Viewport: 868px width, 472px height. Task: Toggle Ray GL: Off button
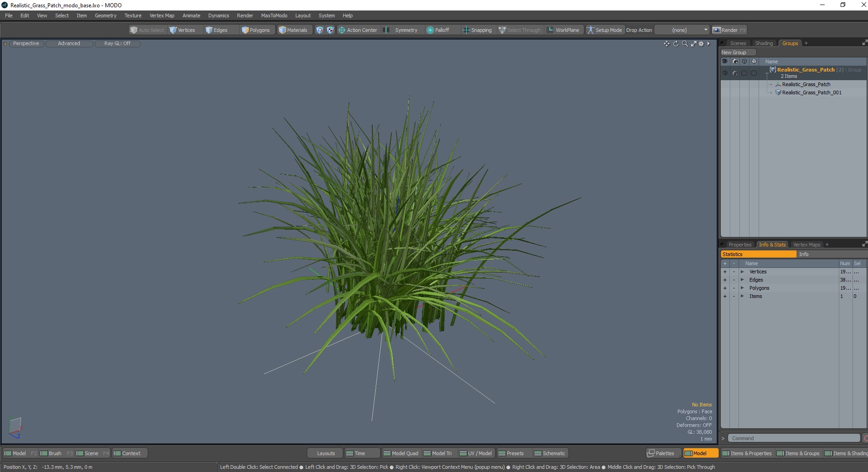point(117,44)
